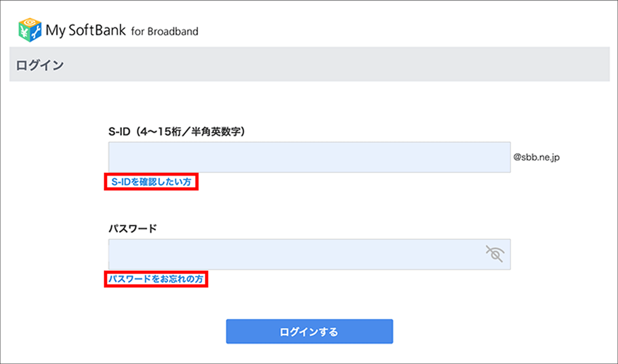
Task: Follow the link to confirm your S-ID
Action: coord(151,182)
